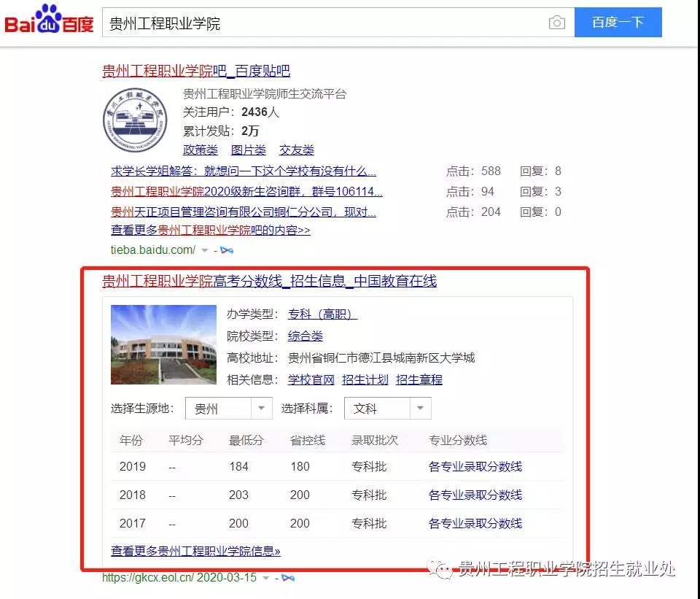This screenshot has height=599, width=700.
Task: Click the 180 省控线 cell
Action: click(300, 466)
